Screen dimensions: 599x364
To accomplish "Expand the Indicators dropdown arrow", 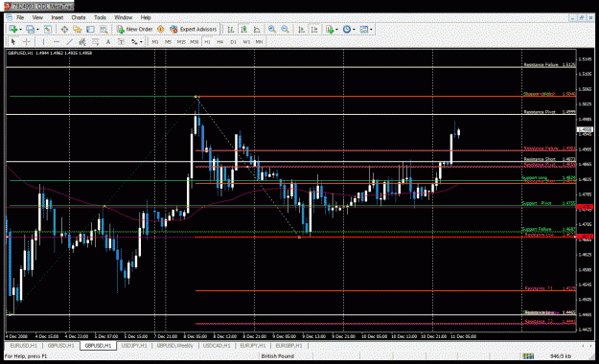I will tap(336, 30).
